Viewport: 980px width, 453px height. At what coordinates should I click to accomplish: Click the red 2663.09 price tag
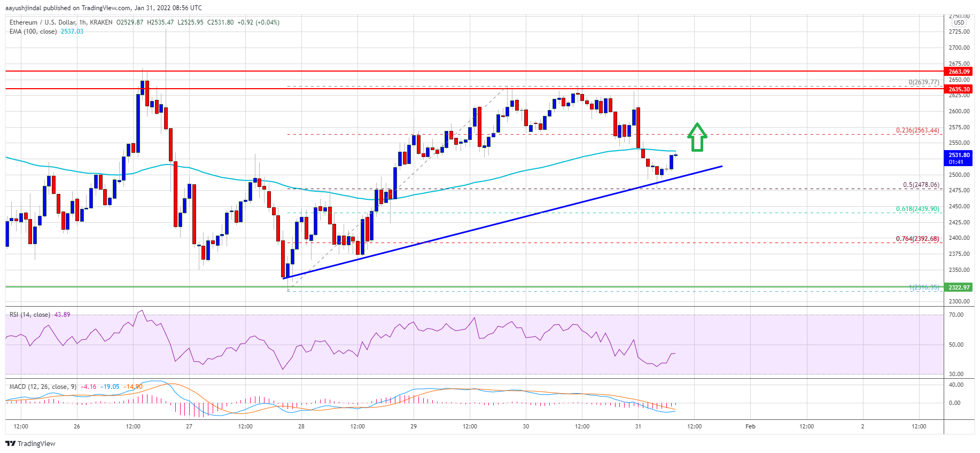click(959, 72)
